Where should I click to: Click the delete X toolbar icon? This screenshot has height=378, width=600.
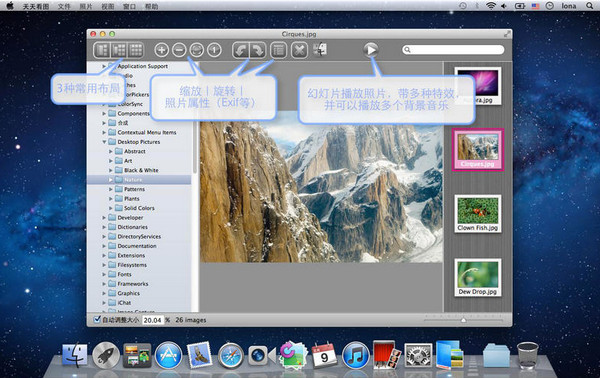tap(299, 50)
